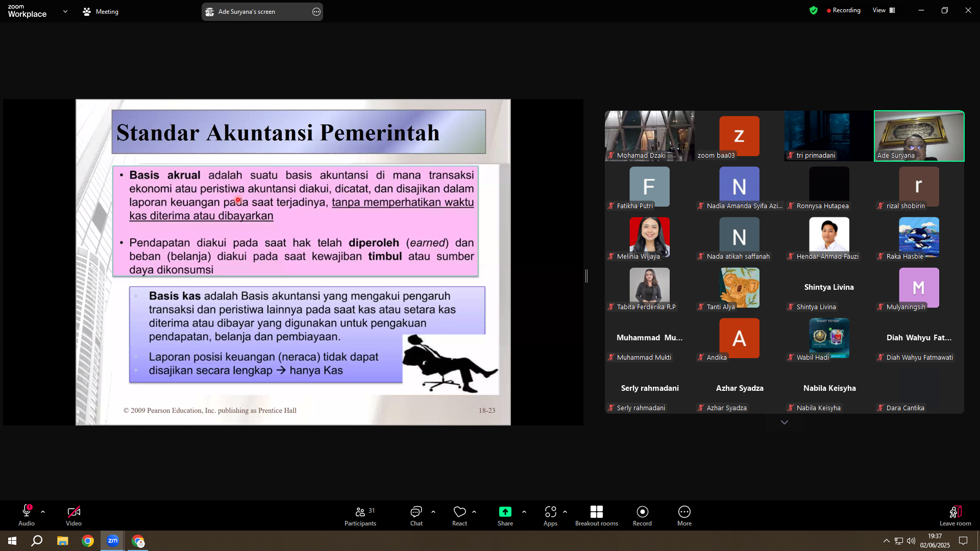The width and height of the screenshot is (980, 551).
Task: Open the View layout menu
Action: 884,10
